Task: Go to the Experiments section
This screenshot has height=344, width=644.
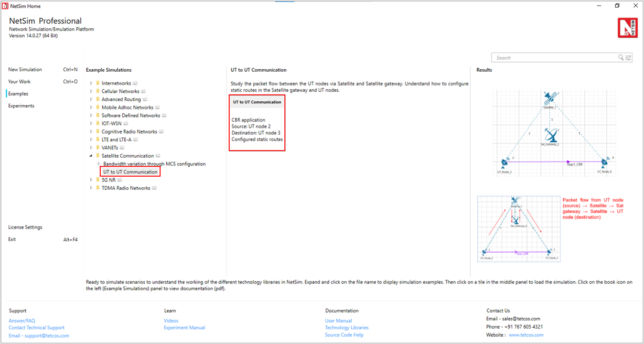Action: 21,106
